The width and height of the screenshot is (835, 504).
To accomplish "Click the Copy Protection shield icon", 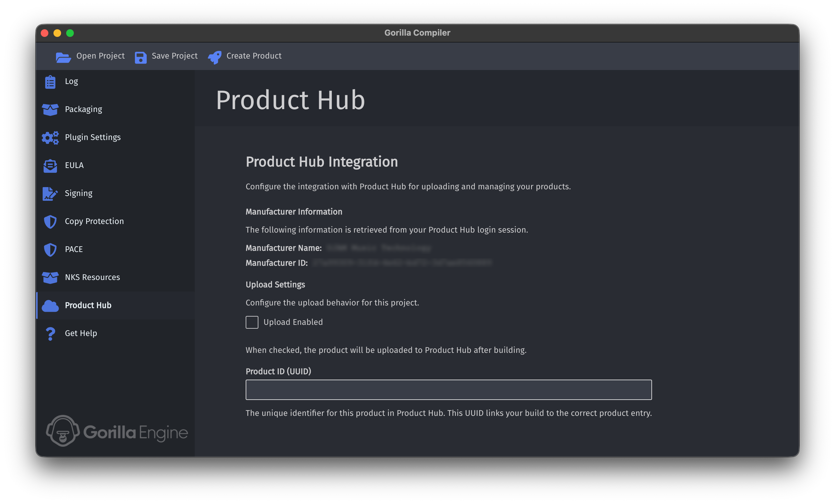I will (50, 222).
